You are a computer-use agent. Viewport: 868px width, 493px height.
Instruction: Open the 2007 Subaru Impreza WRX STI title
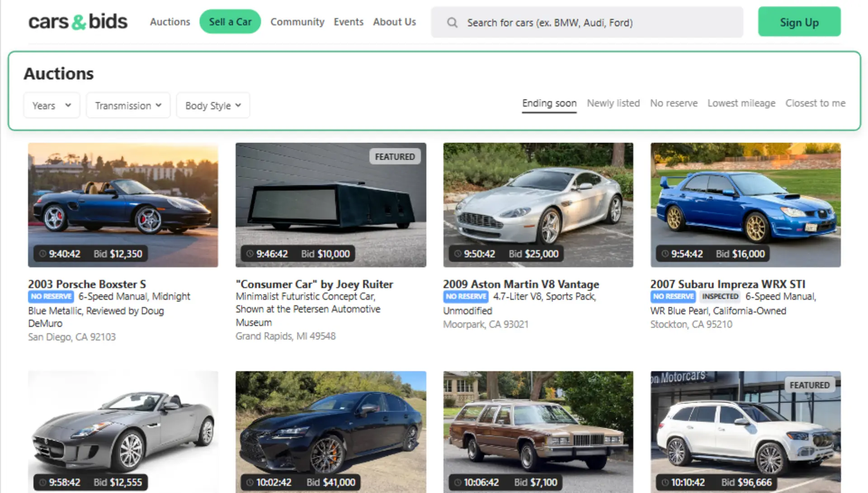pos(728,284)
